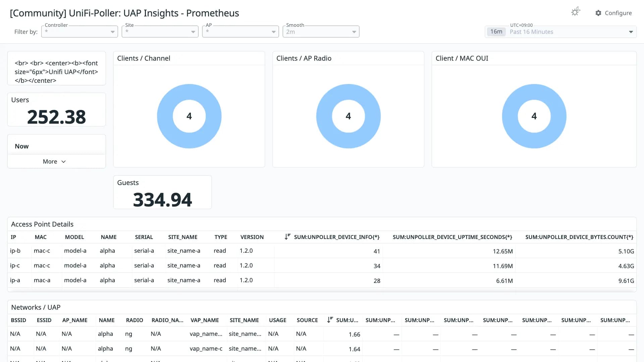
Task: Toggle the dark mode sun-moon icon
Action: point(576,12)
